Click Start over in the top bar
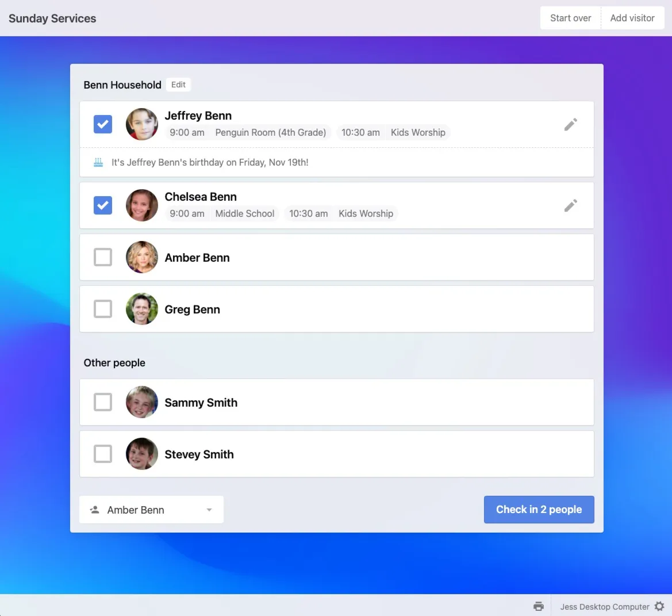The image size is (672, 616). pyautogui.click(x=570, y=18)
